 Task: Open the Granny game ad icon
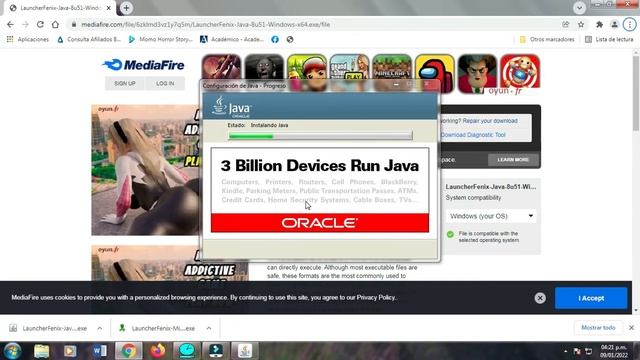tap(264, 67)
